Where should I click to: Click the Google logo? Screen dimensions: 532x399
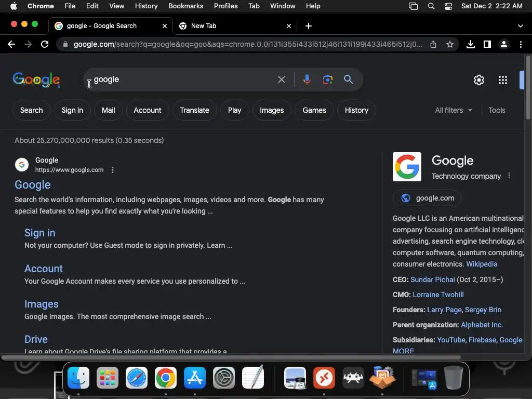(36, 80)
